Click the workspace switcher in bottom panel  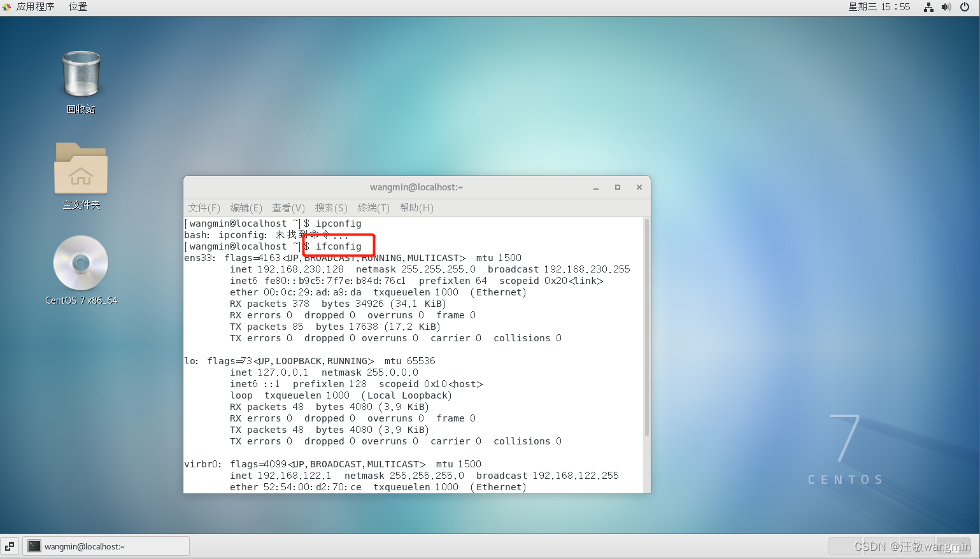coord(899,546)
